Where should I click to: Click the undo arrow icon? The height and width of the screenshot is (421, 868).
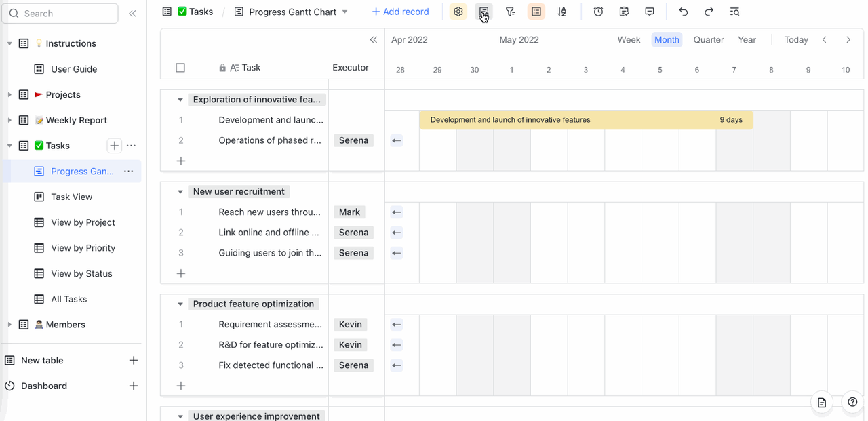pos(683,12)
